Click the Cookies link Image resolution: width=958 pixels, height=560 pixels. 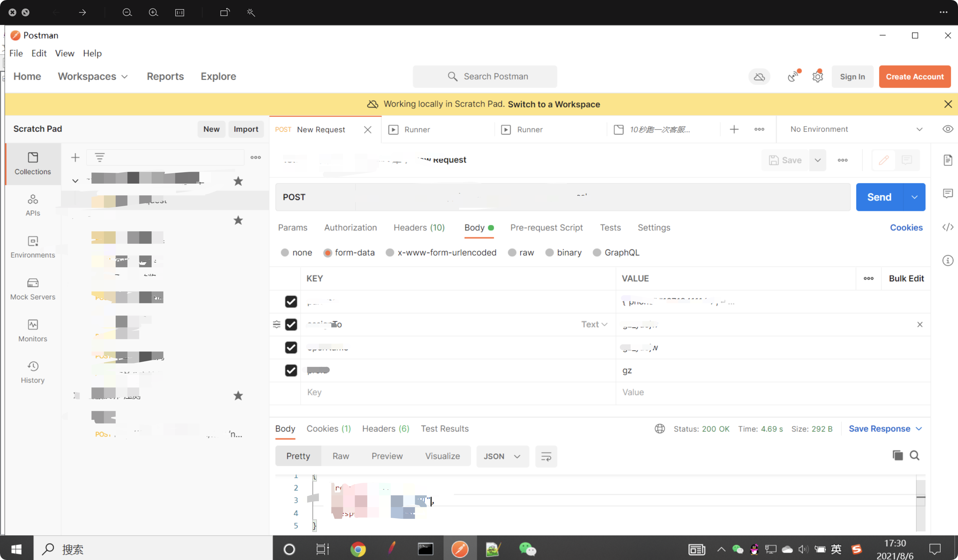[906, 228]
